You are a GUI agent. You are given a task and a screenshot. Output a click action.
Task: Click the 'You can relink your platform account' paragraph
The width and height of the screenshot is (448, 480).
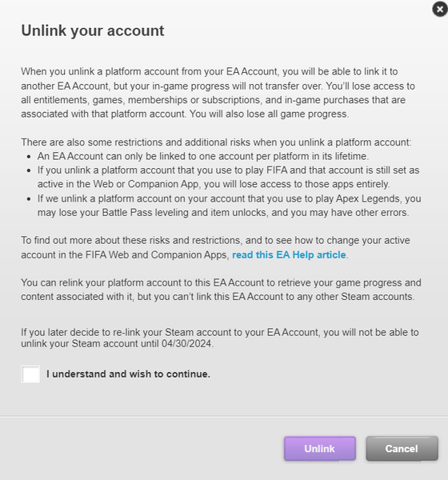221,290
